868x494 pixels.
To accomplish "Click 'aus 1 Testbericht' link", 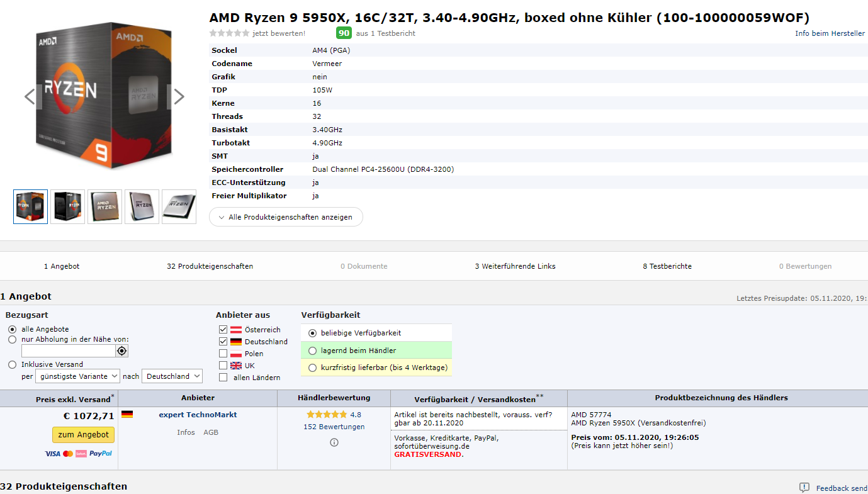I will point(386,33).
